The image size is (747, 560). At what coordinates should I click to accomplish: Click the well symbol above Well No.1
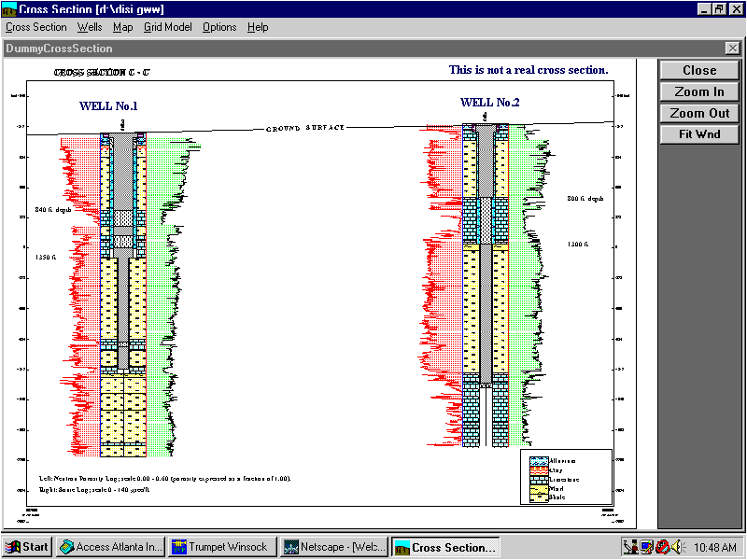123,125
